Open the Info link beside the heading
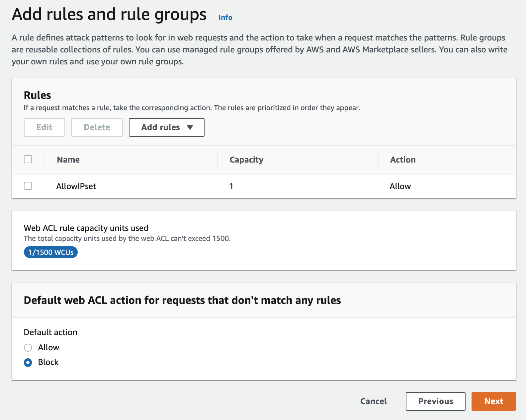Image resolution: width=526 pixels, height=420 pixels. [225, 18]
